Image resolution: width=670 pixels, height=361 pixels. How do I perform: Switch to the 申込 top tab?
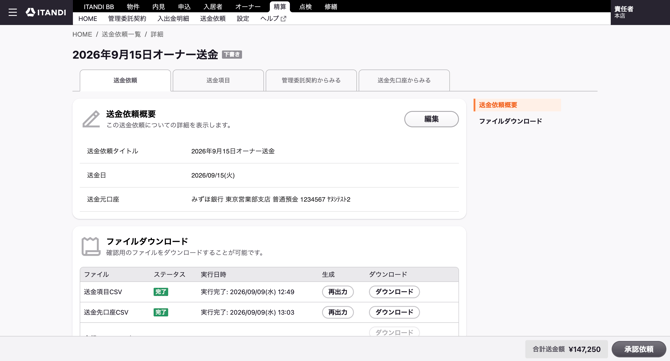point(184,7)
